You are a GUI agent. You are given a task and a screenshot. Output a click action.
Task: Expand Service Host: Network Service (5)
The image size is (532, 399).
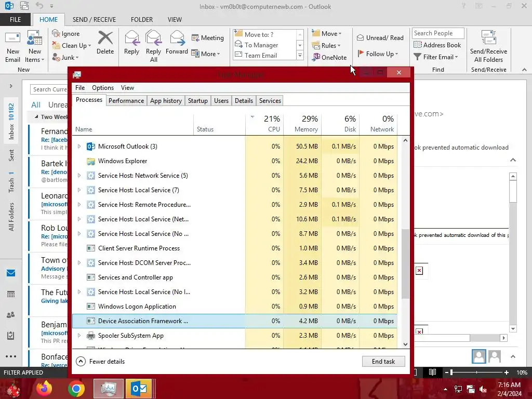click(79, 176)
